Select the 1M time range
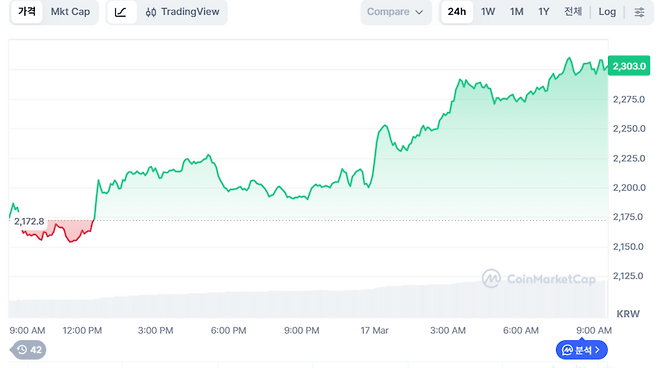 pos(517,12)
